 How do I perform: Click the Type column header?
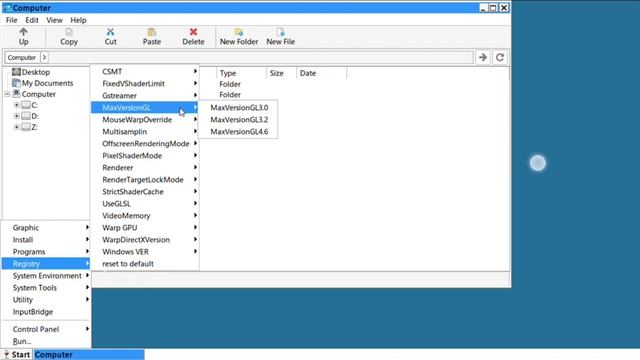241,73
